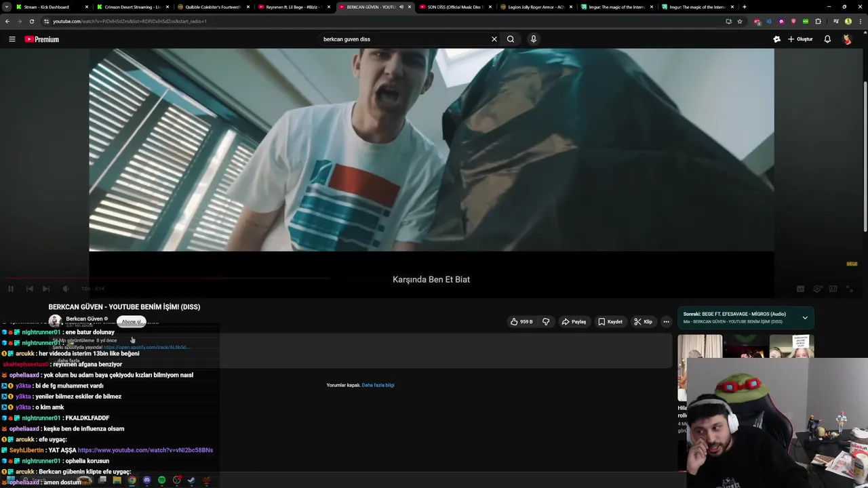
Task: Open more actions three-dot menu
Action: tap(667, 322)
